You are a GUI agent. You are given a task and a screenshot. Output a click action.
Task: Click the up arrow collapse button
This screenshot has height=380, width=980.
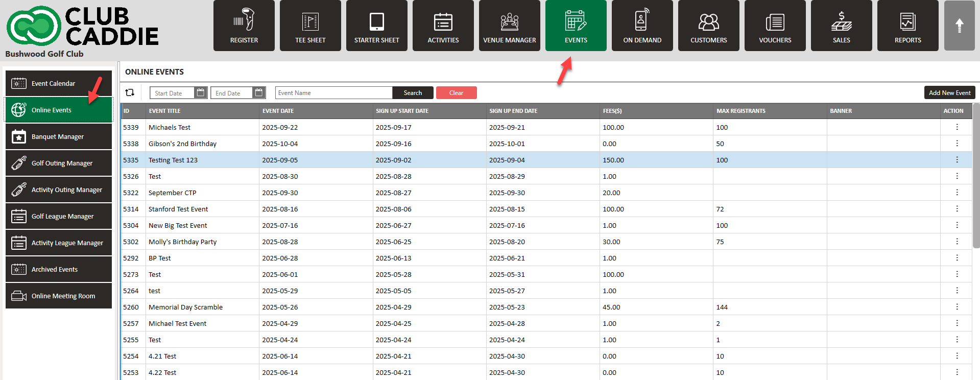click(x=959, y=26)
